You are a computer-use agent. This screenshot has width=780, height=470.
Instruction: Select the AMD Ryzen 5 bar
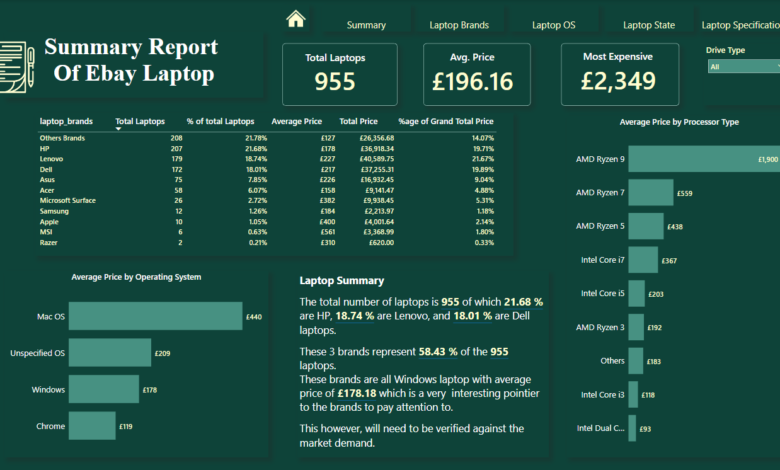[x=646, y=226]
